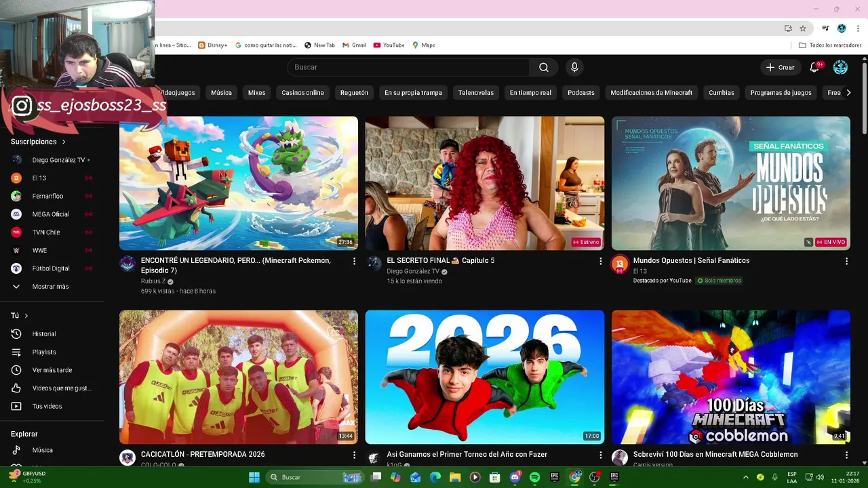The image size is (868, 488).
Task: Open Ver más tarde list
Action: 52,370
